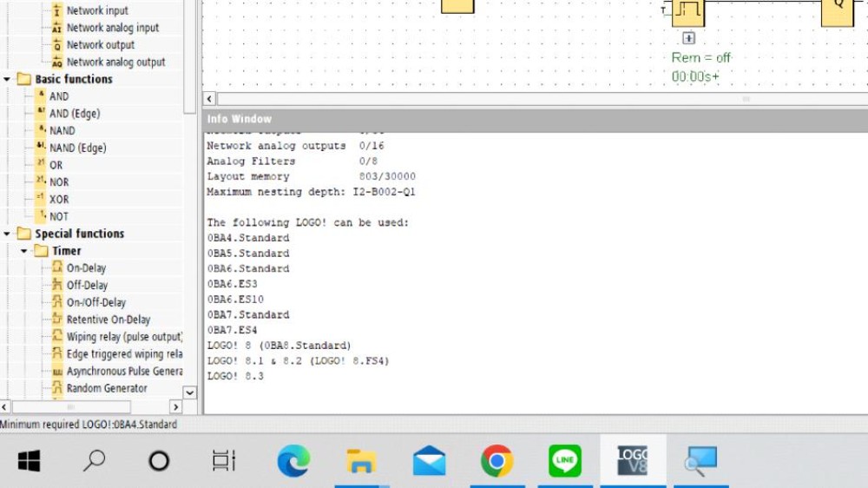This screenshot has height=488, width=868.
Task: Select the Special functions folder label
Action: [80, 234]
